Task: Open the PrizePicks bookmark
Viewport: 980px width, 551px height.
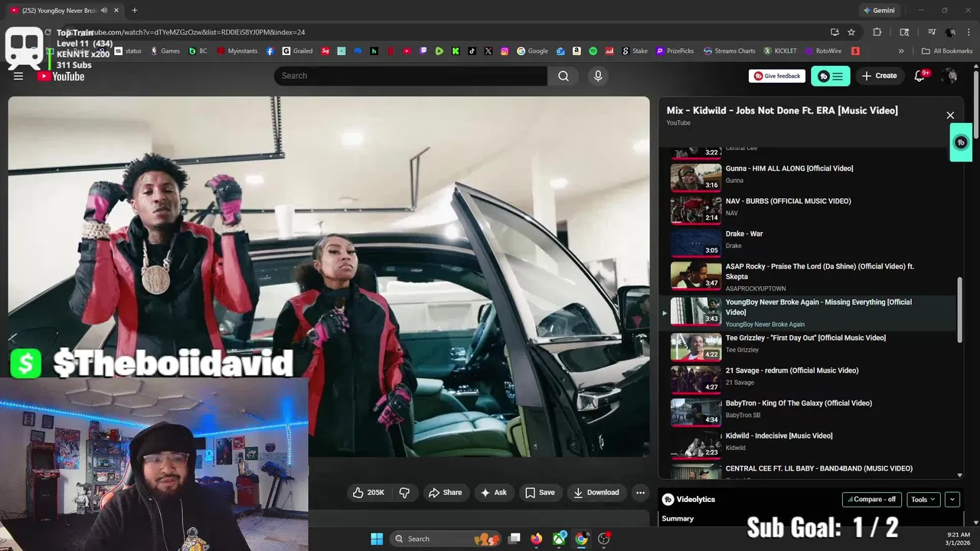Action: (675, 51)
